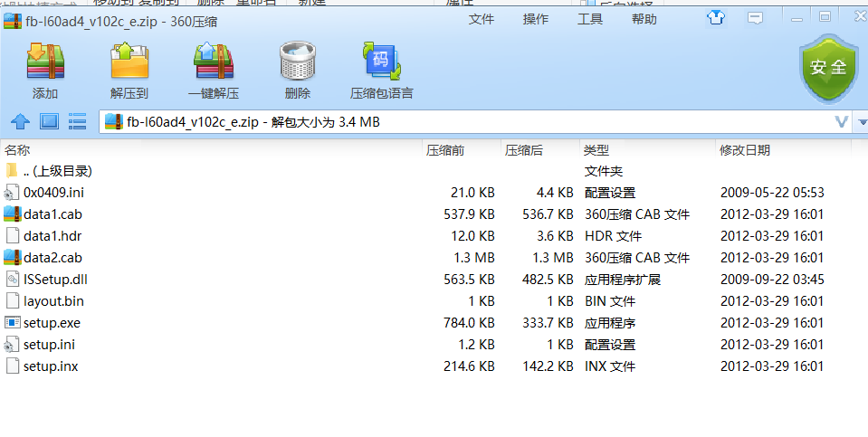Click the 解压到 (Extract to) icon
This screenshot has width=868, height=437.
point(129,63)
